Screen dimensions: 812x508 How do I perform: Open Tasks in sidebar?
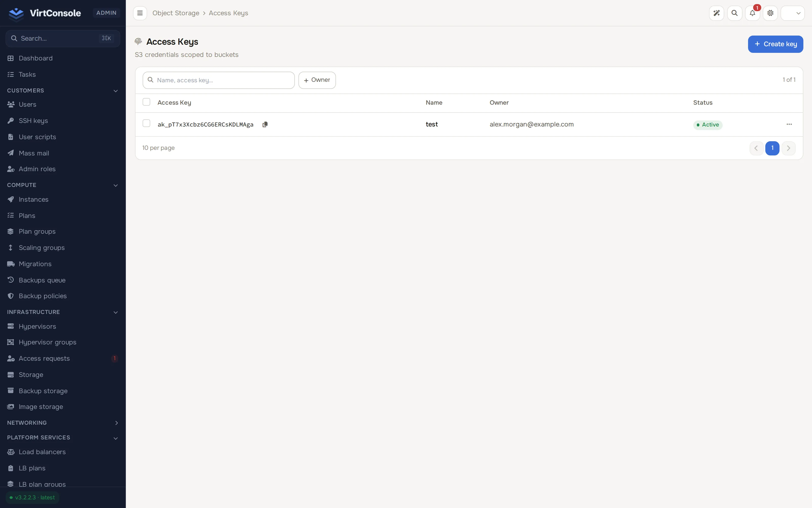(63, 74)
